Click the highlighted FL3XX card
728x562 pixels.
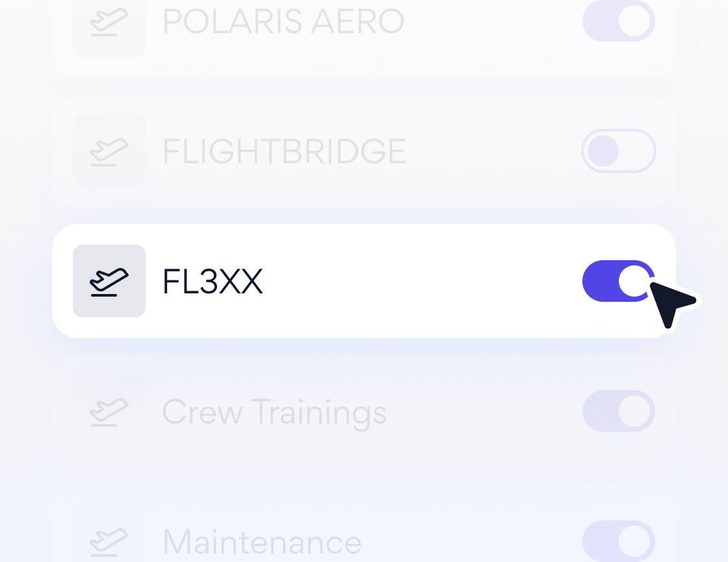click(x=364, y=281)
